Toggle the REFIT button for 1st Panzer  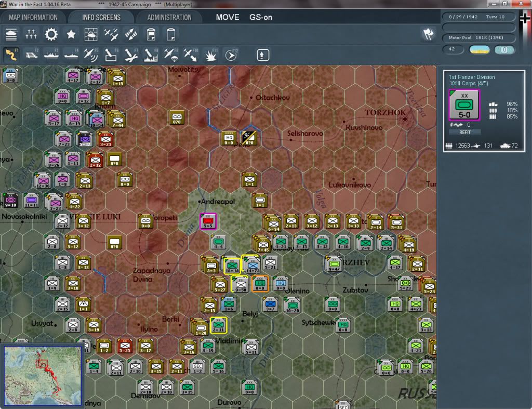click(465, 133)
